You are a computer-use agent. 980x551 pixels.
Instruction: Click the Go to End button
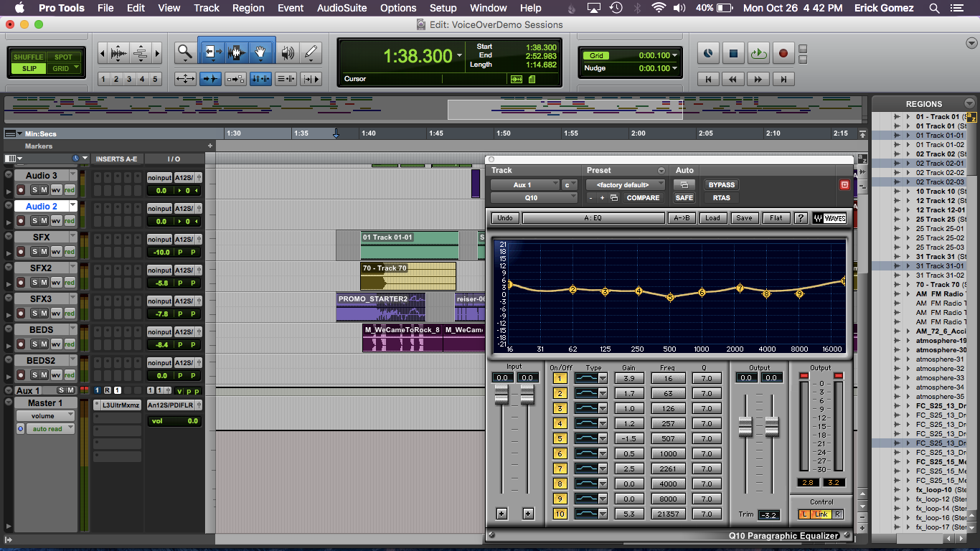click(783, 80)
